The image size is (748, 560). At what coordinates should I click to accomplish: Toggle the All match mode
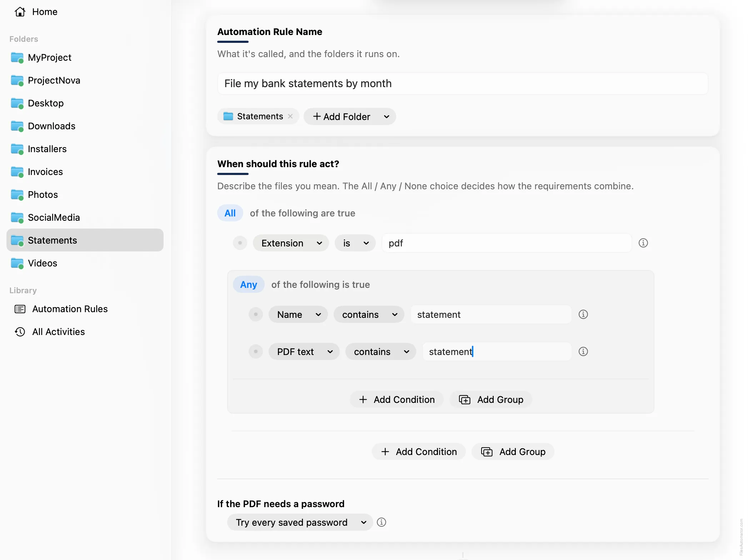pyautogui.click(x=230, y=213)
